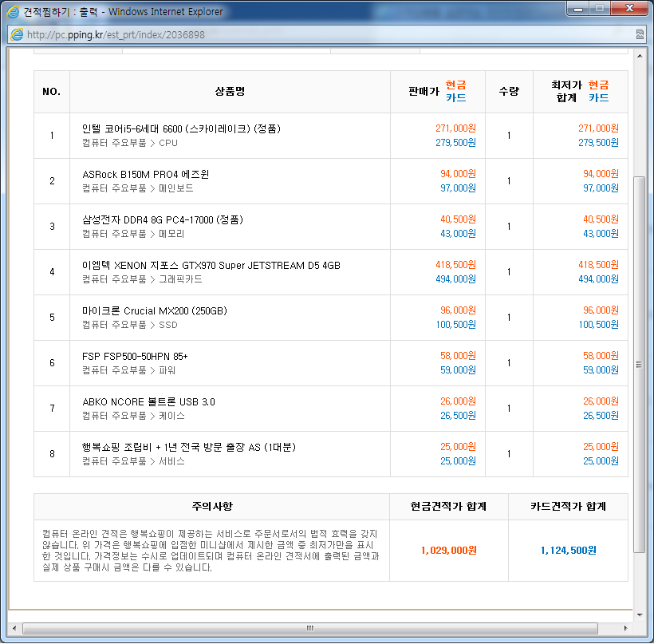
Task: Select product 'ASRock B150M PRO4 에즈윈'
Action: [146, 174]
